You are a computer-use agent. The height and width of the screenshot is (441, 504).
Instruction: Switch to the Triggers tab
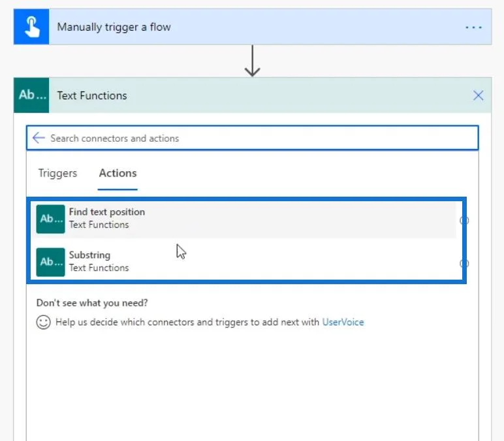point(58,173)
